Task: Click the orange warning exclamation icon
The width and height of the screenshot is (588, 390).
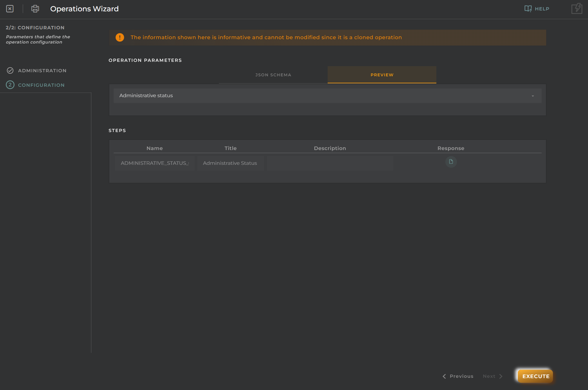Action: [120, 37]
